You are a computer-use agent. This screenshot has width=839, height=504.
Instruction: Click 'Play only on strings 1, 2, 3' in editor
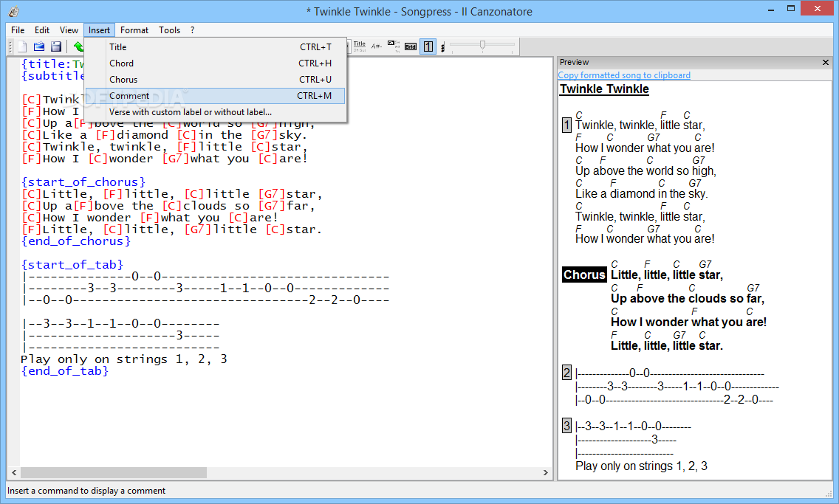124,359
